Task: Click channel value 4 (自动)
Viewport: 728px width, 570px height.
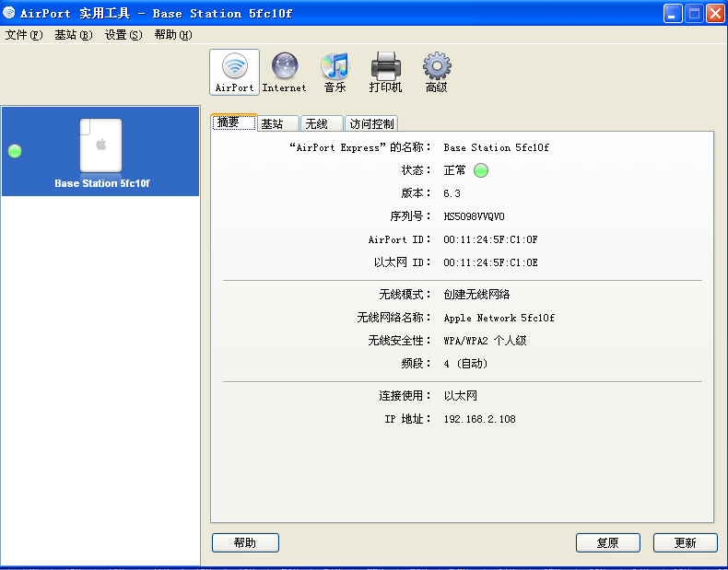Action: pyautogui.click(x=466, y=364)
